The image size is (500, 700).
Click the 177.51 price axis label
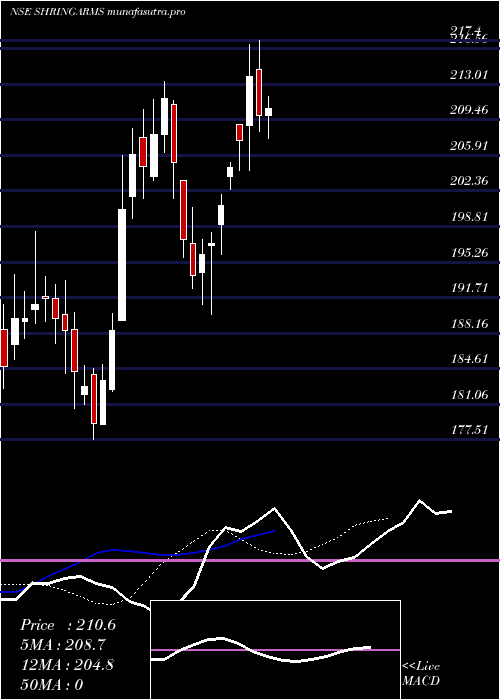click(x=469, y=430)
